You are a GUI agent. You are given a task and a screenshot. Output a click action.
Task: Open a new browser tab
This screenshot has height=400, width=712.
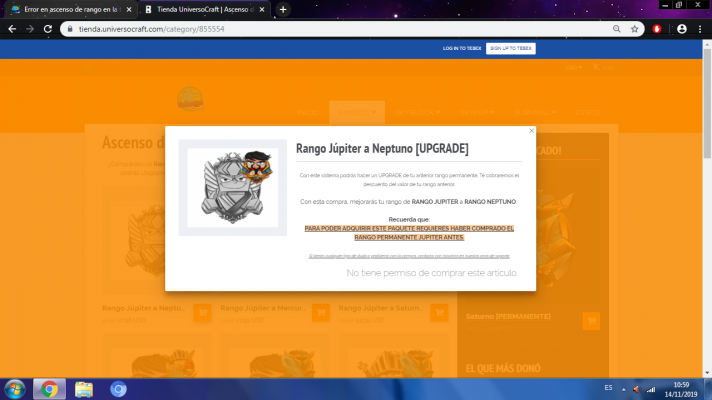pyautogui.click(x=283, y=10)
